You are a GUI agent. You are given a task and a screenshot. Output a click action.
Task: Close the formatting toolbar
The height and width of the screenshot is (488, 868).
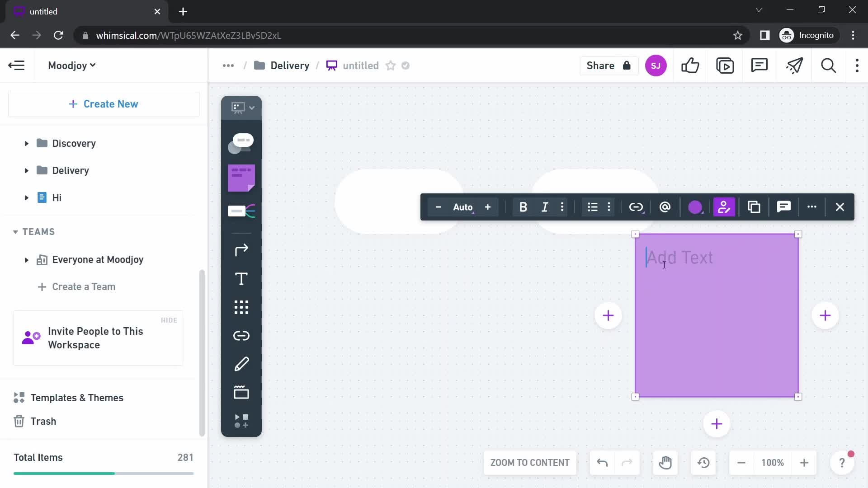(x=840, y=207)
